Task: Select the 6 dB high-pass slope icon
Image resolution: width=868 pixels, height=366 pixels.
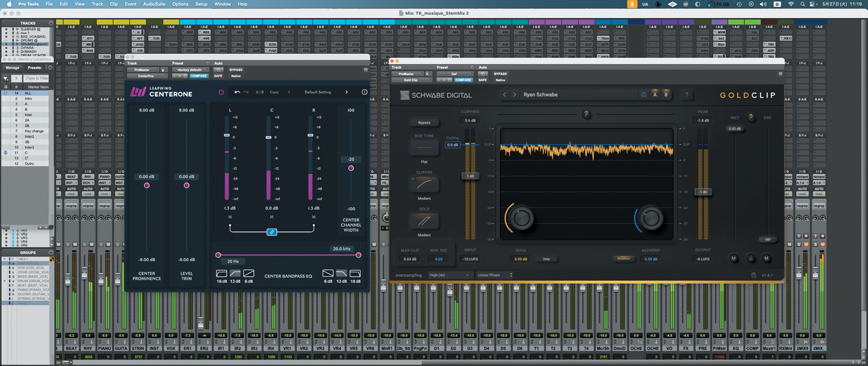Action: click(x=249, y=273)
